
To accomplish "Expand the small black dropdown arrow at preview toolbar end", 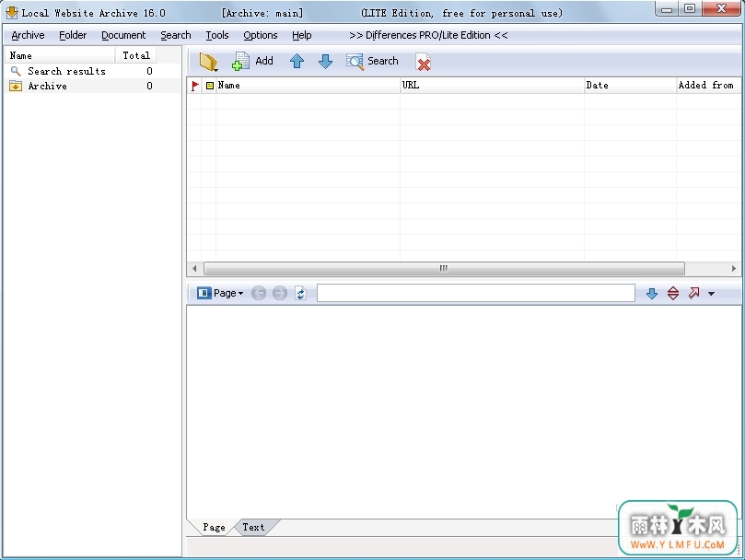I will (711, 294).
